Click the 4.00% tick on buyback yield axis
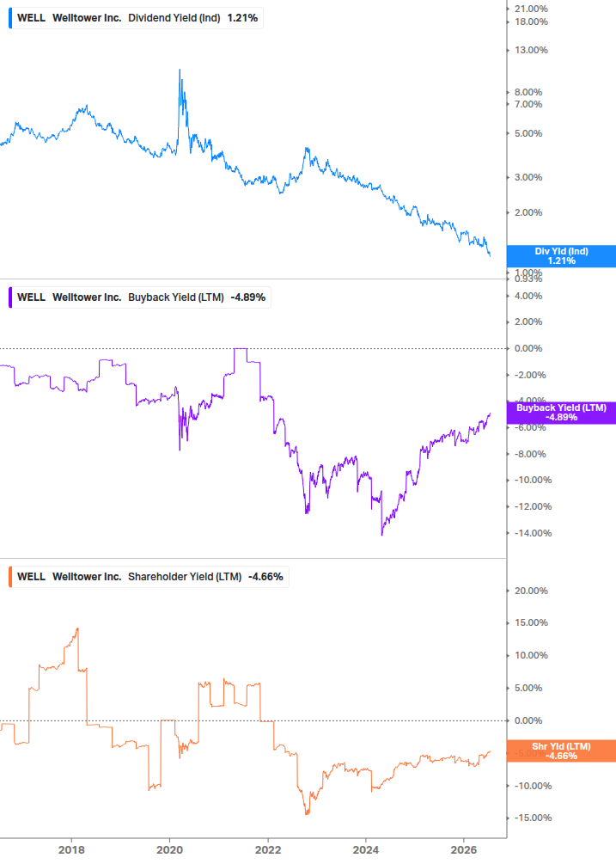Screen dimensions: 616x864 click(x=528, y=296)
